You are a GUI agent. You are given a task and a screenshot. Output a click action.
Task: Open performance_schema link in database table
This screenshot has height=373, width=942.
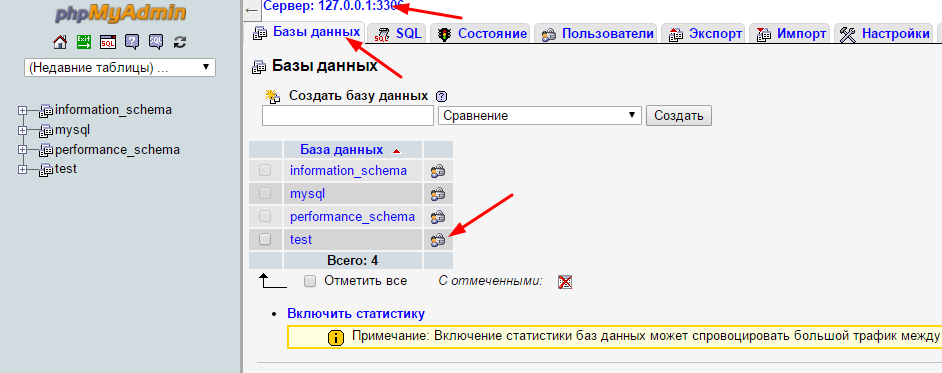point(353,216)
